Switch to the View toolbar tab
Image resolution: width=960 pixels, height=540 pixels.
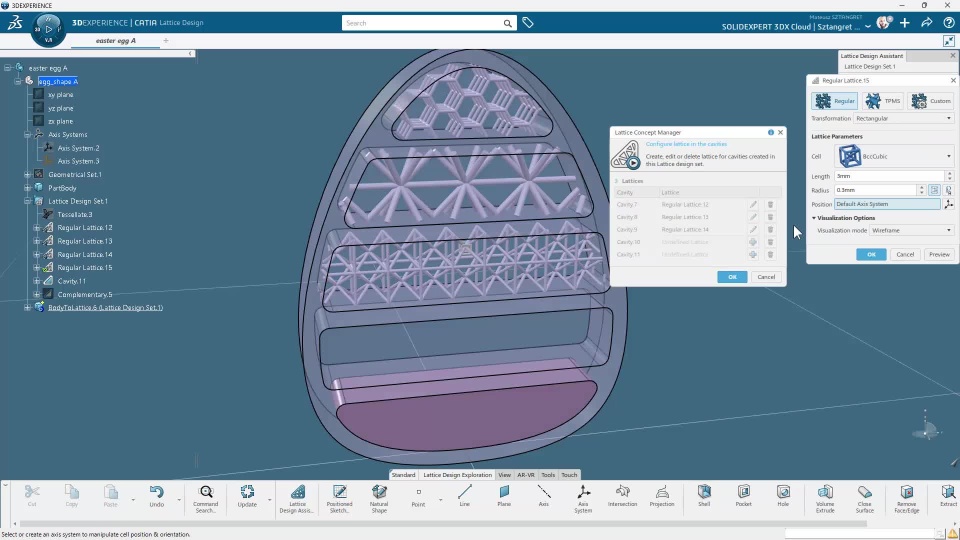click(x=504, y=475)
